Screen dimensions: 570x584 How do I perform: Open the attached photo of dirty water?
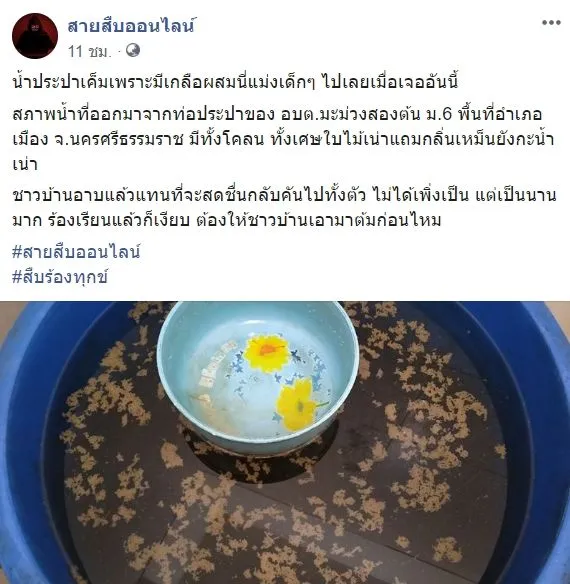285,442
